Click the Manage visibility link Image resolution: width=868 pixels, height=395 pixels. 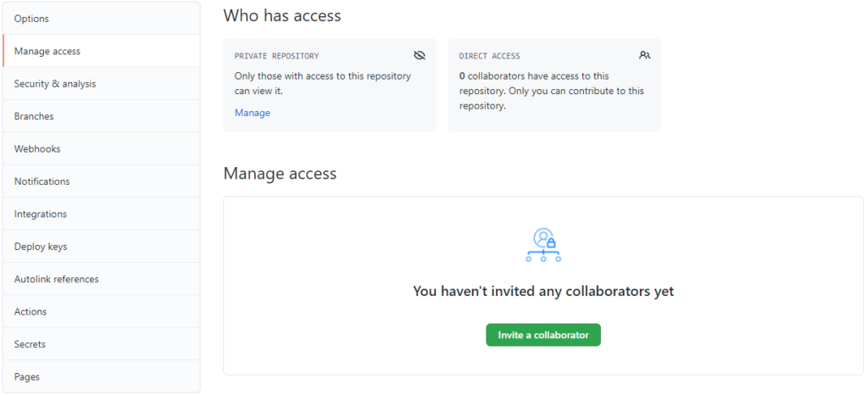pos(252,113)
